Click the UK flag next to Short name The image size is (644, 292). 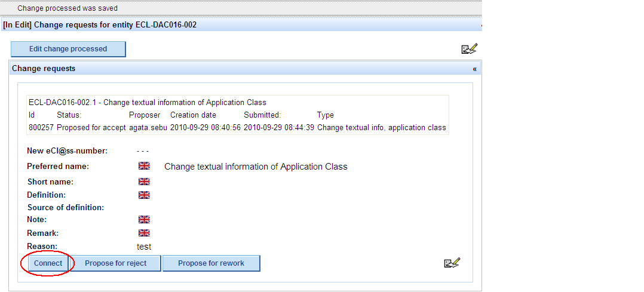tap(144, 182)
